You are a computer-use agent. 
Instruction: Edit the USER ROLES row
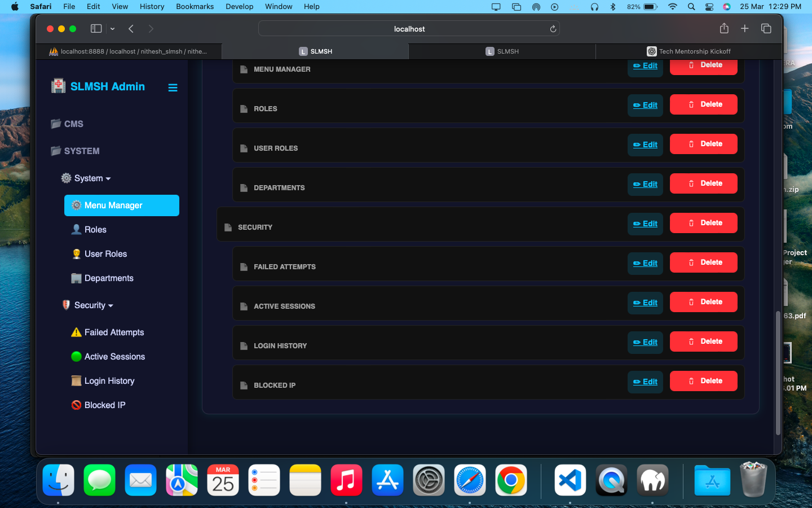click(645, 144)
